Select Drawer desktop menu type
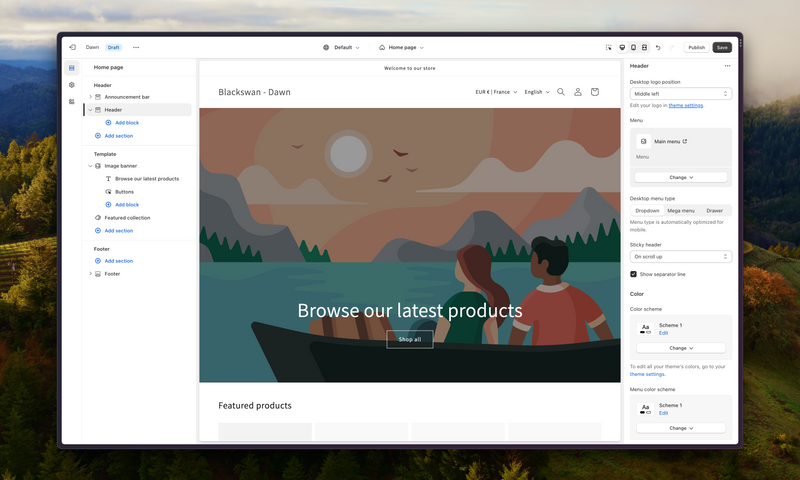This screenshot has width=800, height=480. pyautogui.click(x=714, y=211)
